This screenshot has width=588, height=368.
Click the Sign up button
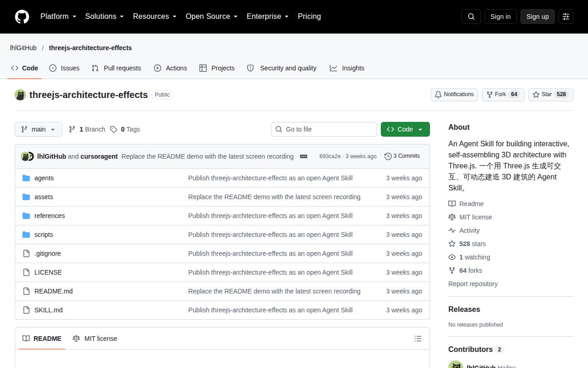pyautogui.click(x=537, y=17)
